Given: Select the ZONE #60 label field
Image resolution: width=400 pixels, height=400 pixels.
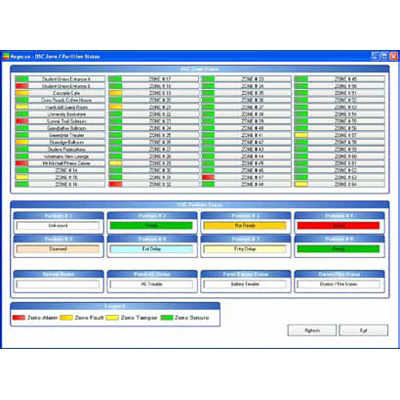Looking at the screenshot, I should tap(346, 156).
